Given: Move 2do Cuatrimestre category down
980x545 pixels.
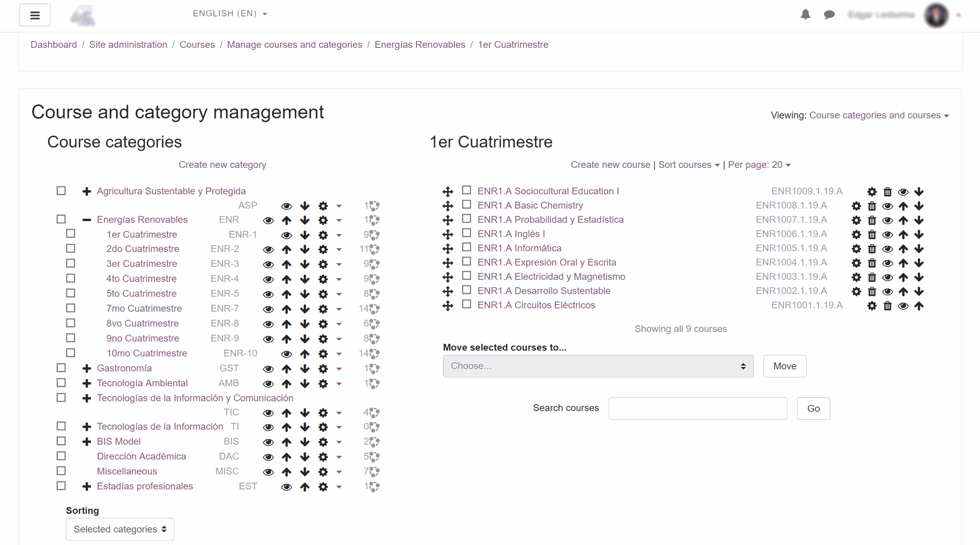Looking at the screenshot, I should coord(305,249).
